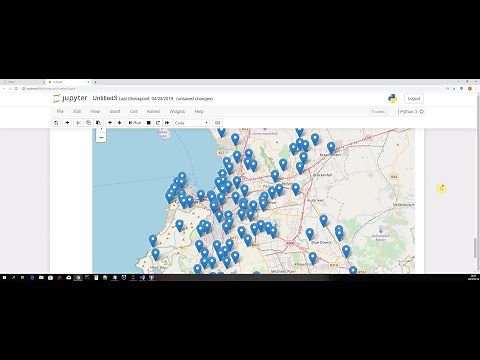Run the current cell with Run button
This screenshot has width=480, height=360.
pyautogui.click(x=135, y=123)
